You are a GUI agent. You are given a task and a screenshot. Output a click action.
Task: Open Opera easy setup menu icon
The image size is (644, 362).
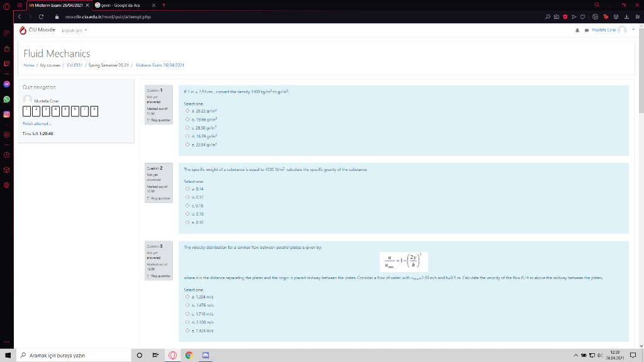(638, 17)
